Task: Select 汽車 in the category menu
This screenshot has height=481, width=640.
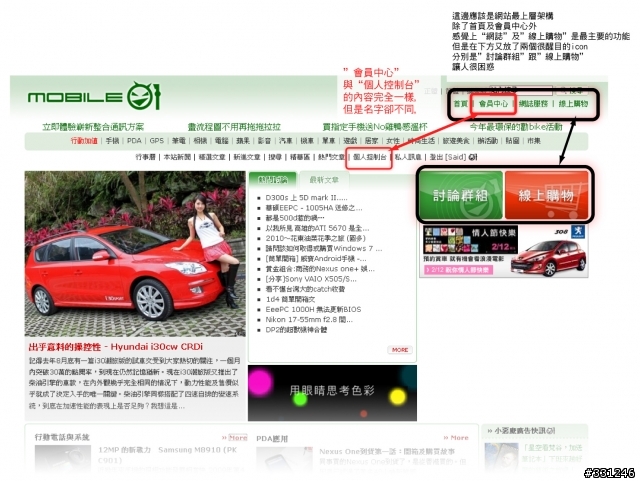Action: point(285,141)
